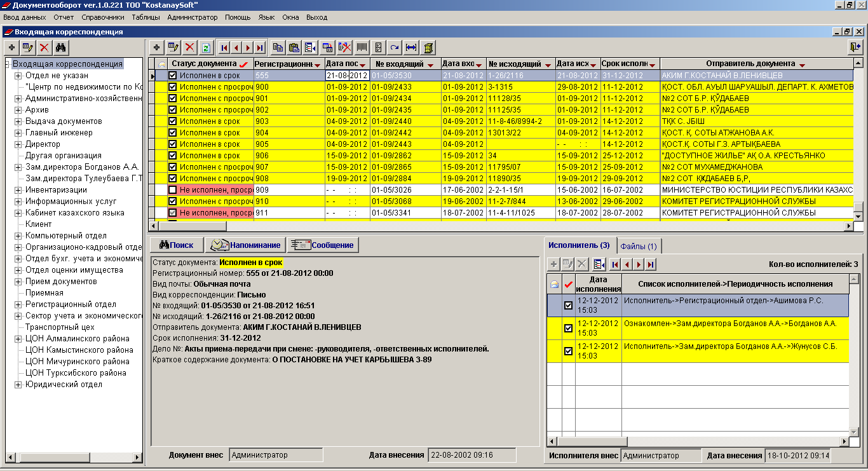Image resolution: width=868 pixels, height=471 pixels.
Task: Click the green refresh icon in the document toolbar
Action: click(x=206, y=48)
